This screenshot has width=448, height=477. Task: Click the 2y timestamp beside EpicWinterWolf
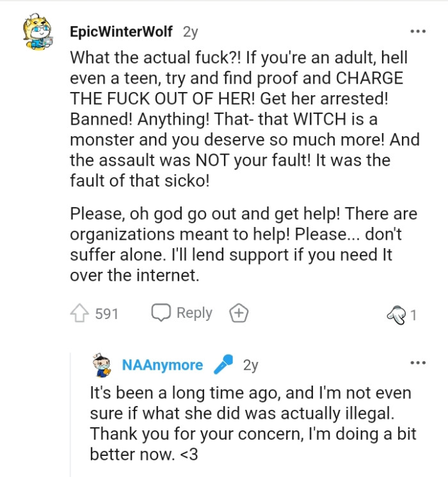point(191,32)
